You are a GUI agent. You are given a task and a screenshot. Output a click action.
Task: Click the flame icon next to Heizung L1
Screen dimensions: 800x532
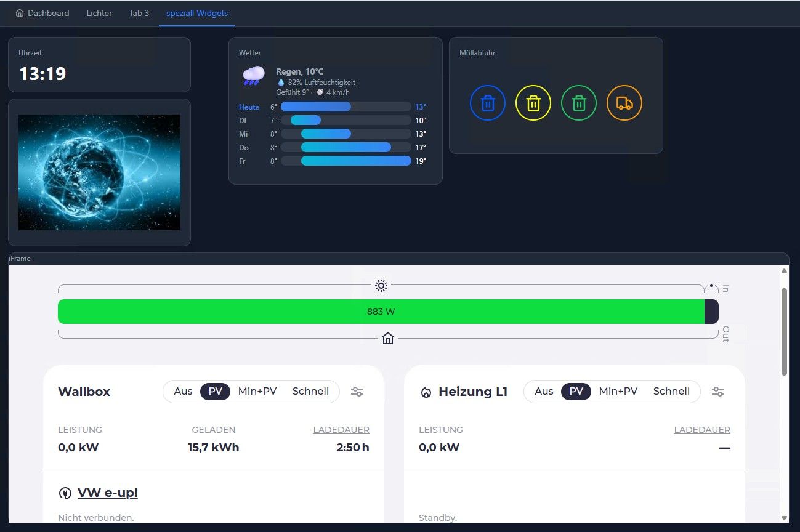point(426,392)
